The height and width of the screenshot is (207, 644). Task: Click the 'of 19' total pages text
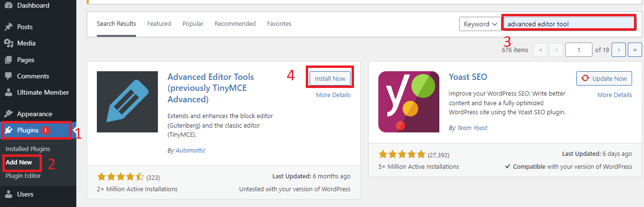[602, 50]
